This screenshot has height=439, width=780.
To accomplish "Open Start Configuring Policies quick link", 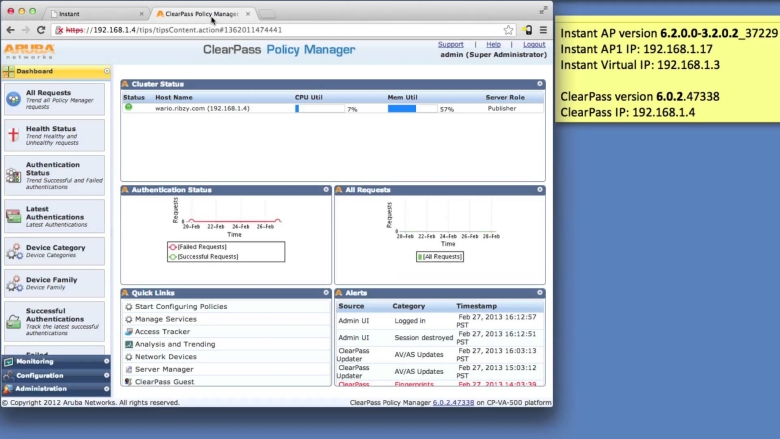I will pos(181,307).
